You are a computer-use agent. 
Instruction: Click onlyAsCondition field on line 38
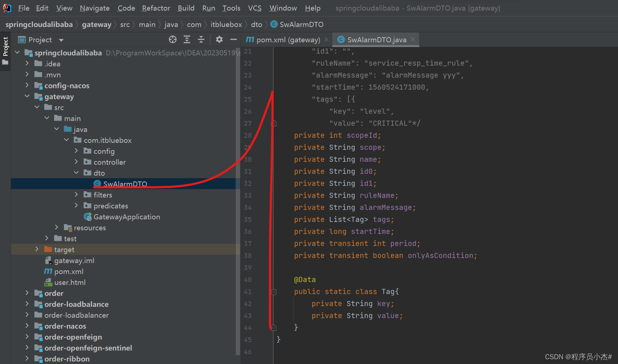440,256
